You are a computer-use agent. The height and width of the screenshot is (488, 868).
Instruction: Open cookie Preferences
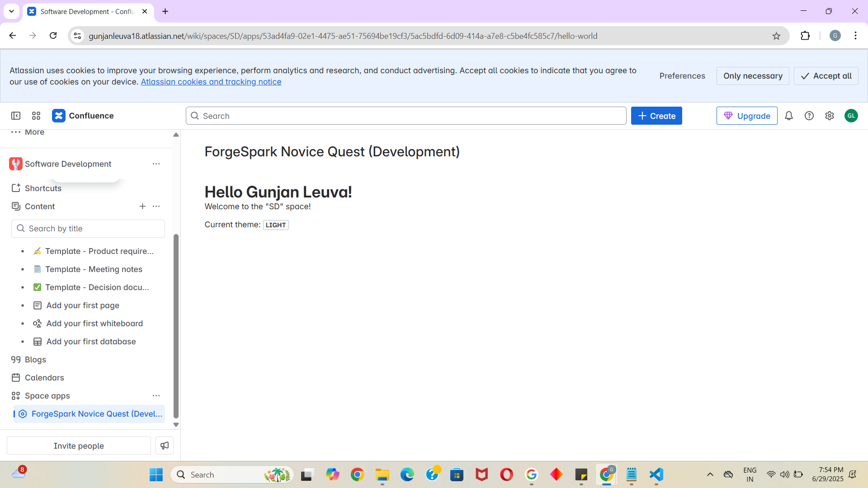[x=682, y=75]
